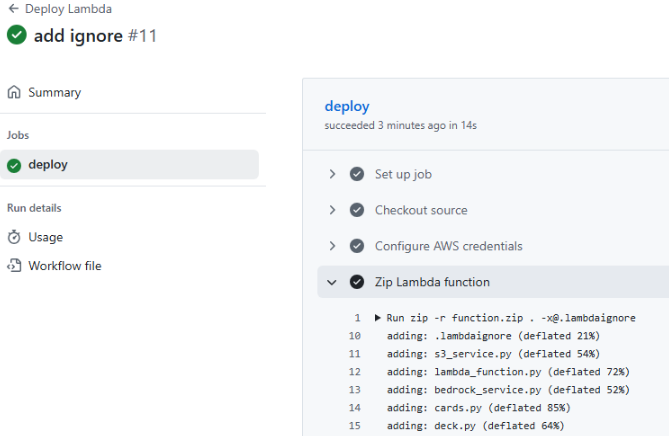This screenshot has width=669, height=436.
Task: Open the Usage run details
Action: [x=45, y=238]
